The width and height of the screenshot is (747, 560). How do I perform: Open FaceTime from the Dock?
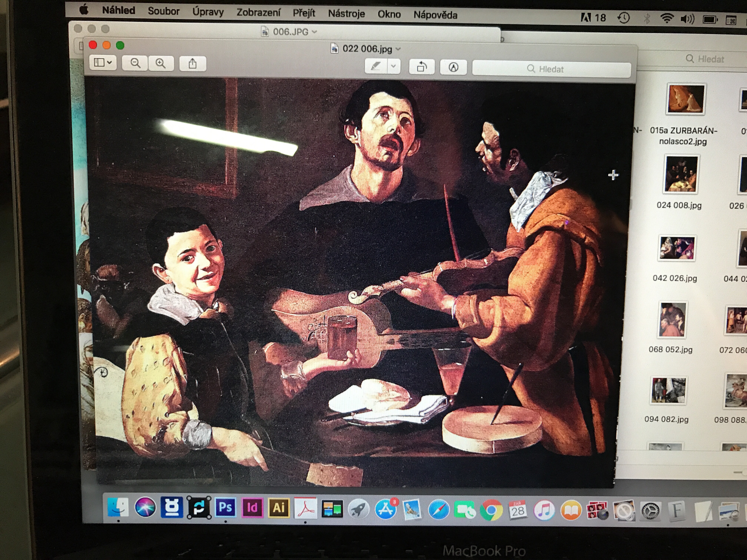tap(465, 510)
